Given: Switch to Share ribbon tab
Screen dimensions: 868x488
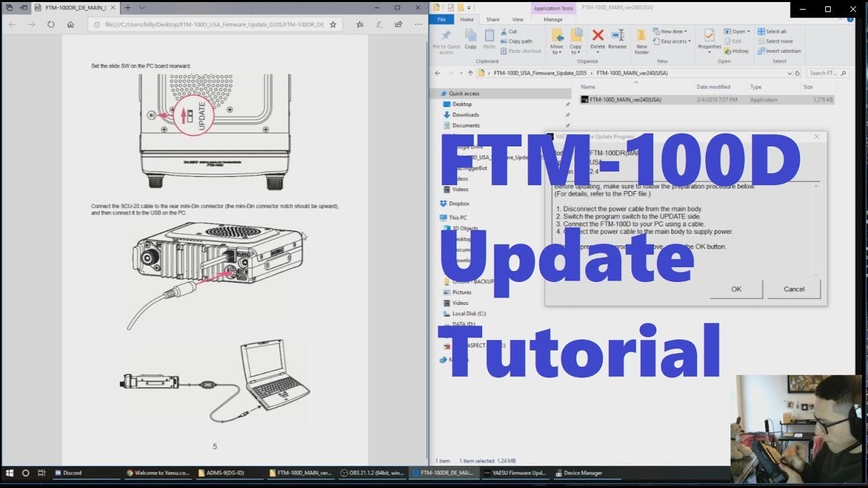Looking at the screenshot, I should click(492, 20).
